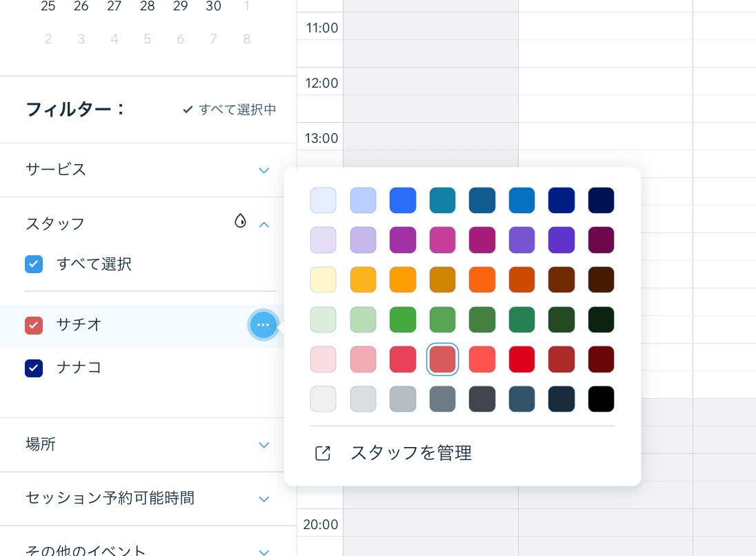Select the highlighted dusty red swatch
Viewport: 756px width, 556px height.
click(x=442, y=359)
